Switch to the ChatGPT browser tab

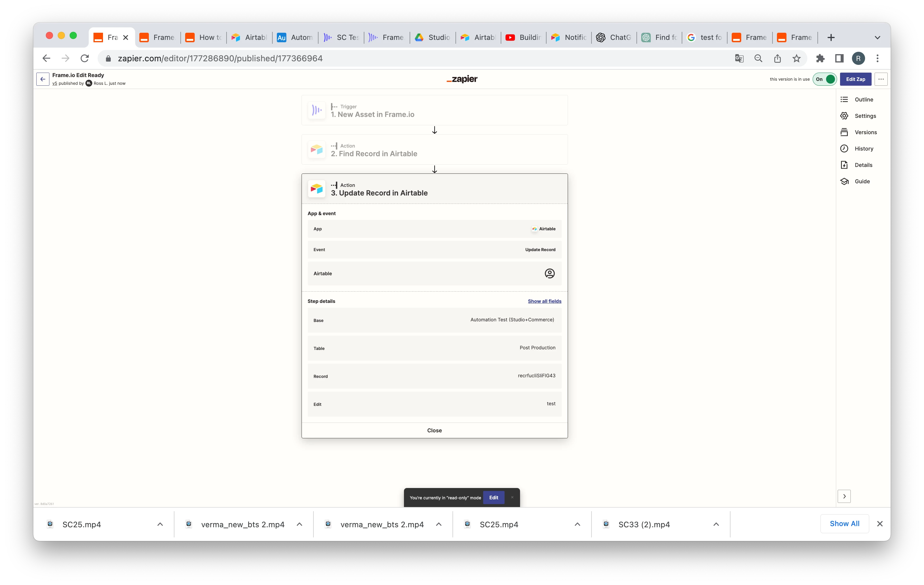tap(614, 37)
